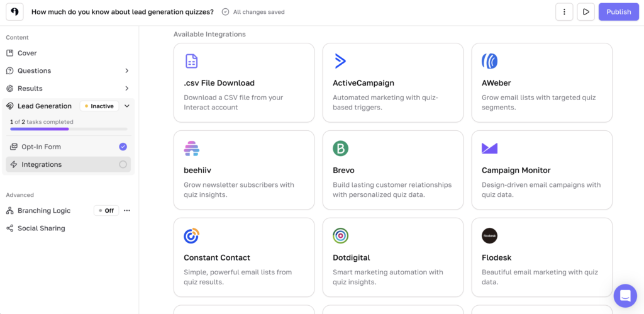Open Branching Logic ellipsis menu
This screenshot has height=314, width=644.
(127, 210)
